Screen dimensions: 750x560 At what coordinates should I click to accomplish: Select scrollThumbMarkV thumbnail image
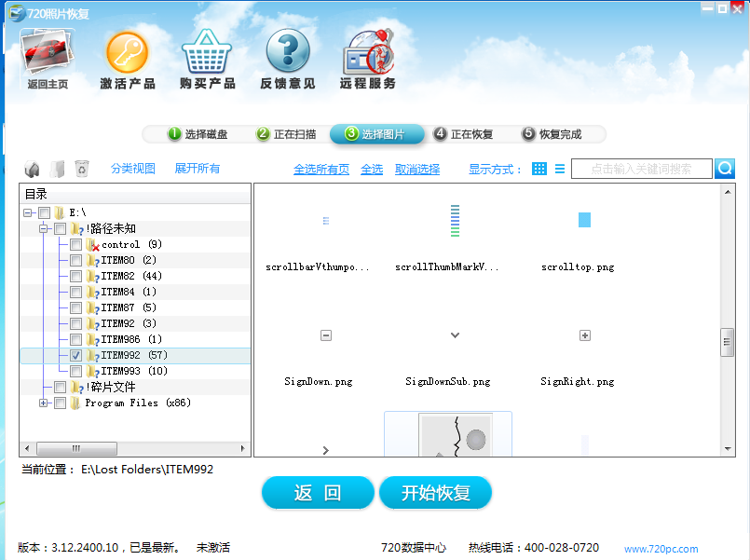[x=455, y=221]
